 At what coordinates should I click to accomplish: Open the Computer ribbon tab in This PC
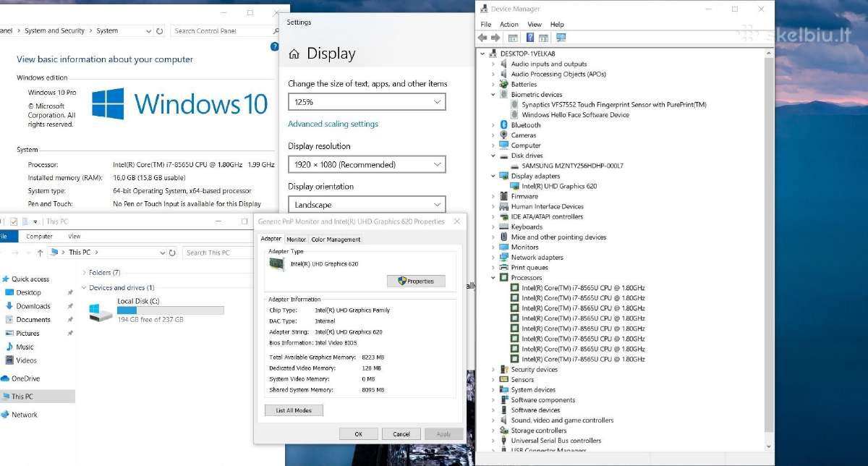coord(39,237)
